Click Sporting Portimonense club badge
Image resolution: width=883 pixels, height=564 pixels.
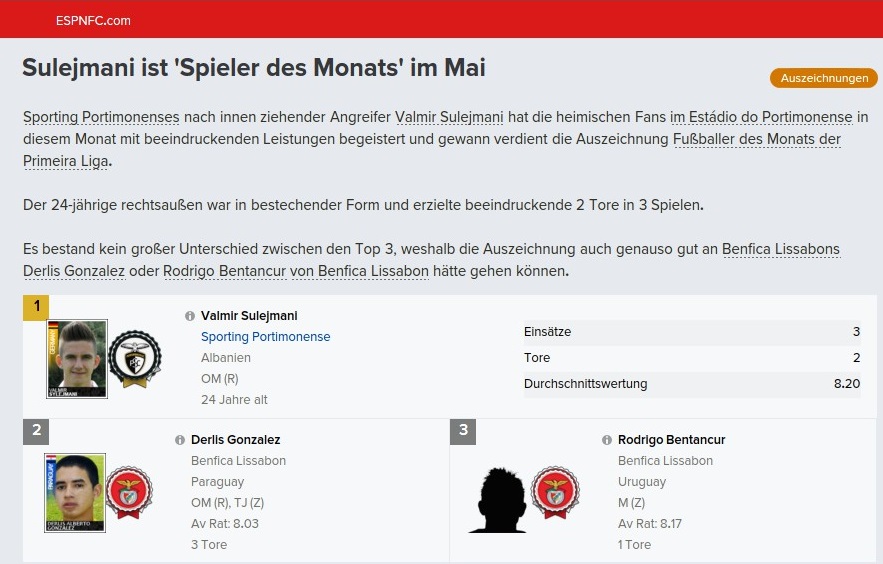(x=134, y=358)
